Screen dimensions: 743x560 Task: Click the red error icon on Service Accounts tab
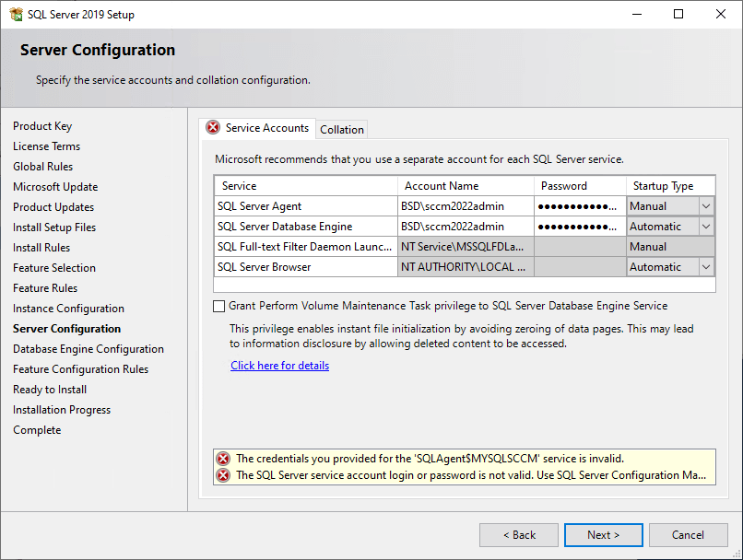coord(213,127)
